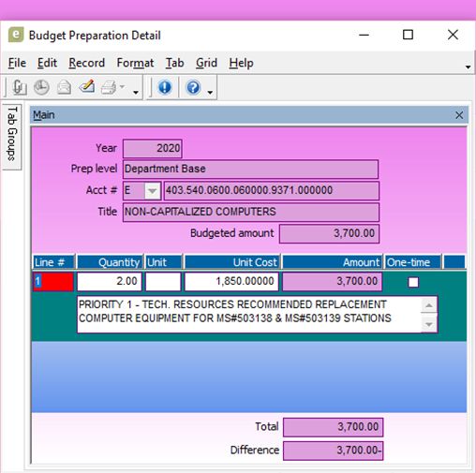This screenshot has width=476, height=473.
Task: Select the red Line # cell
Action: (53, 281)
